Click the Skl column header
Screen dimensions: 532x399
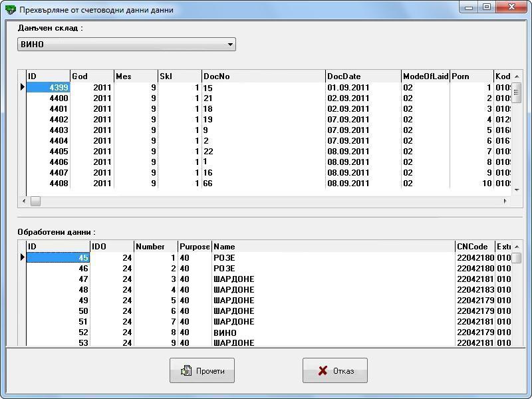180,76
